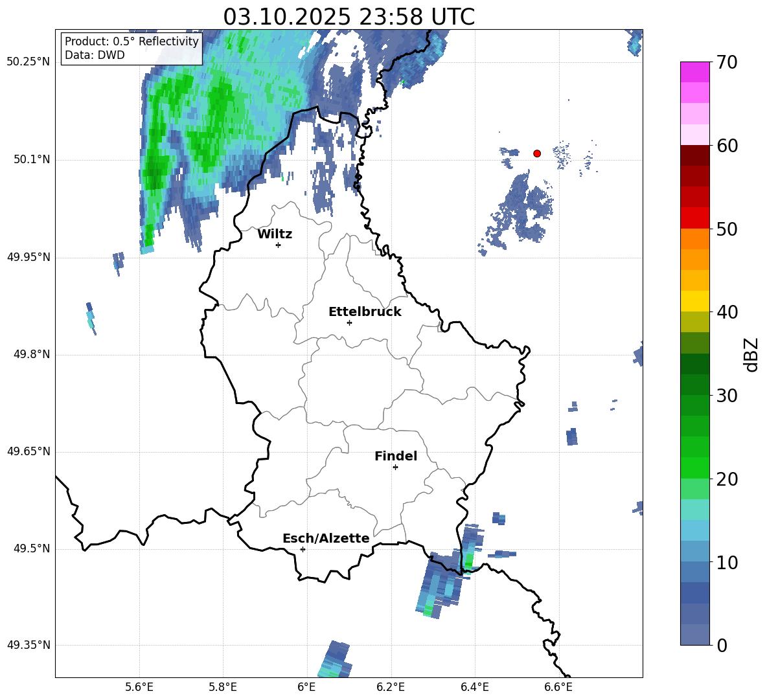
Task: Click the Esch/Alzette label
Action: coord(326,539)
